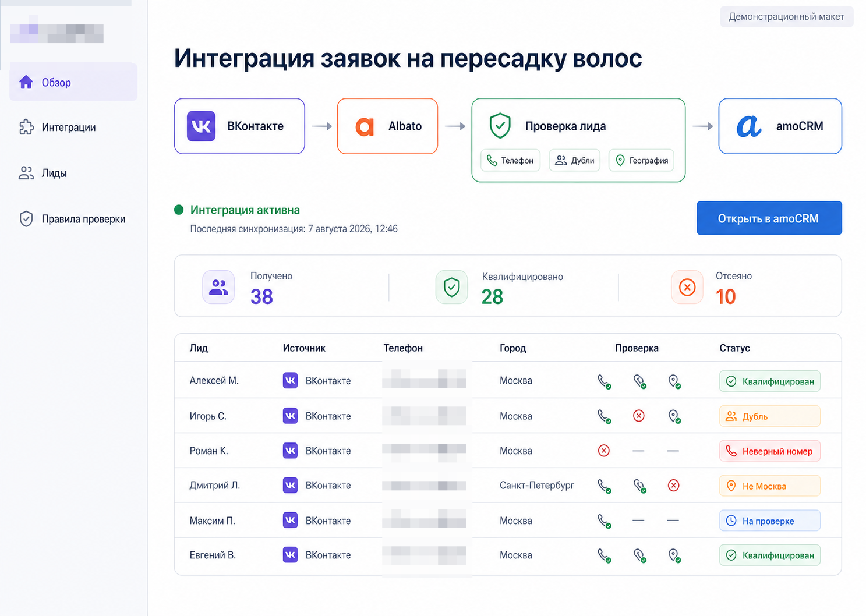Click the Не Москва status badge
Screen dimensions: 866x616
point(770,486)
